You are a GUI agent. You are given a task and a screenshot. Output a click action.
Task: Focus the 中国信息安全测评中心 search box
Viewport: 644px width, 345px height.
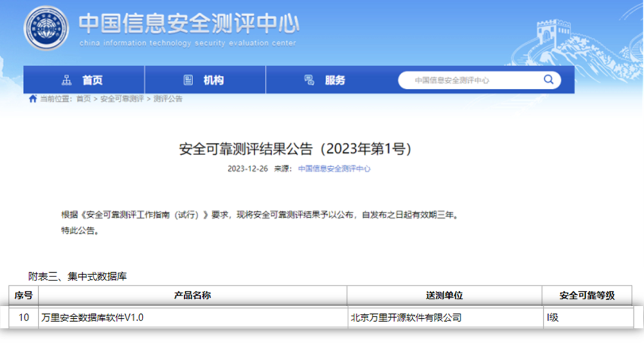tap(479, 80)
